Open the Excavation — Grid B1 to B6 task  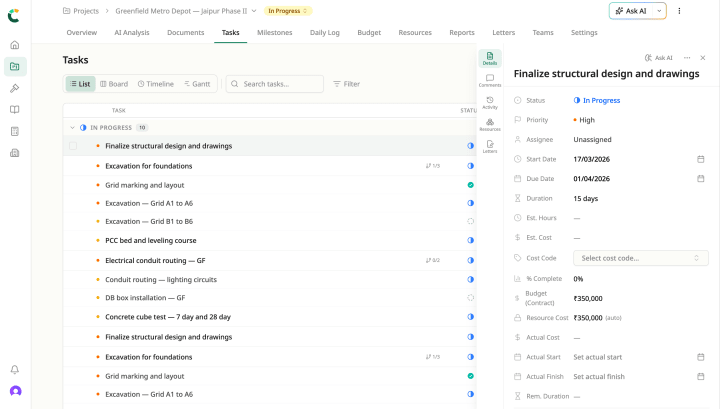coord(149,221)
